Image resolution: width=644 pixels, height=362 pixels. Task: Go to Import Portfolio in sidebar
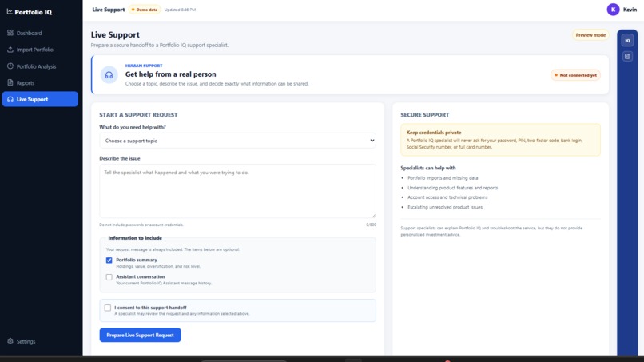point(40,50)
